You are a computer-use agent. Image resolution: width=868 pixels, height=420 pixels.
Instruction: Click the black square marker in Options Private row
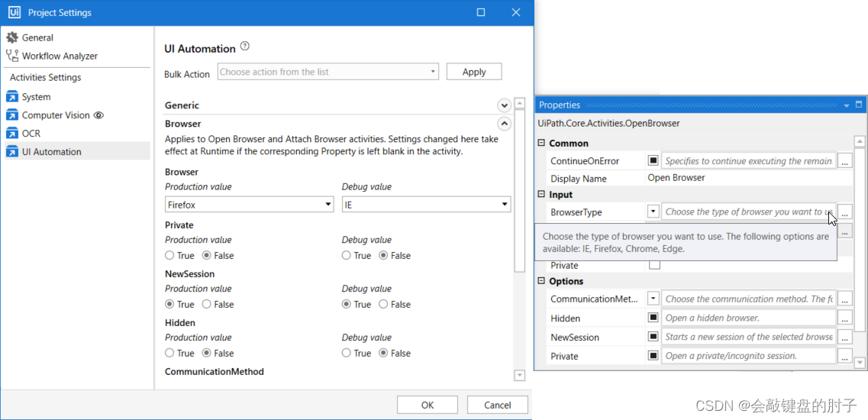click(653, 356)
